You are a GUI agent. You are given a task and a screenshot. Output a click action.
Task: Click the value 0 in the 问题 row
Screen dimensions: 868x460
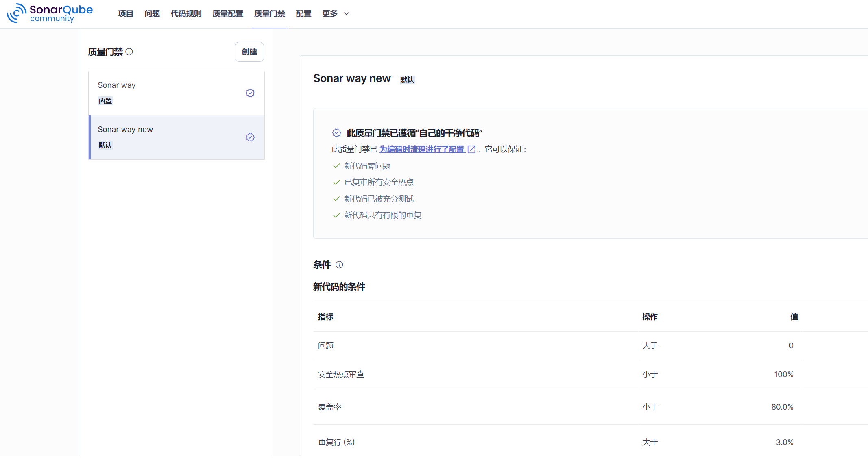[791, 346]
